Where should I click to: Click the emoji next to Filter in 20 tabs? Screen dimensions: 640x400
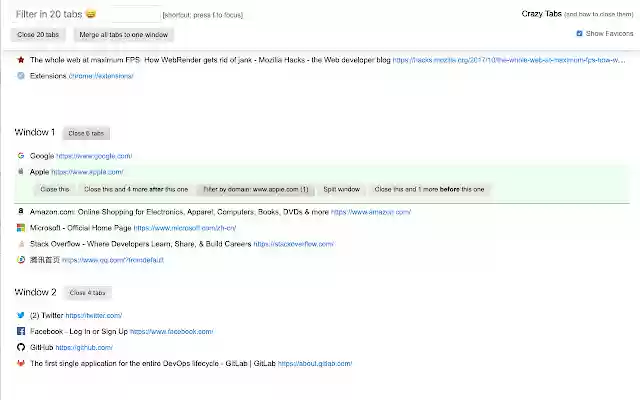point(91,14)
